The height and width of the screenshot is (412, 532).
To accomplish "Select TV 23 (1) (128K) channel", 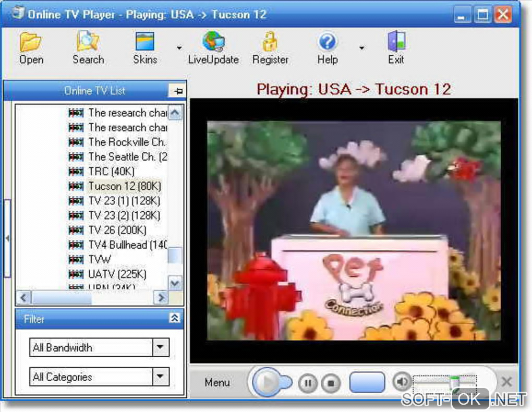I will pos(124,201).
